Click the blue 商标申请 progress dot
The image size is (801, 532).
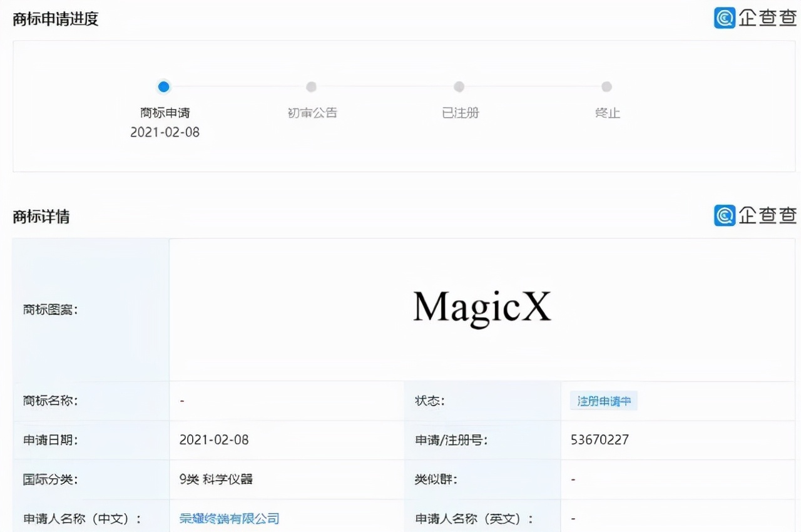(x=164, y=87)
